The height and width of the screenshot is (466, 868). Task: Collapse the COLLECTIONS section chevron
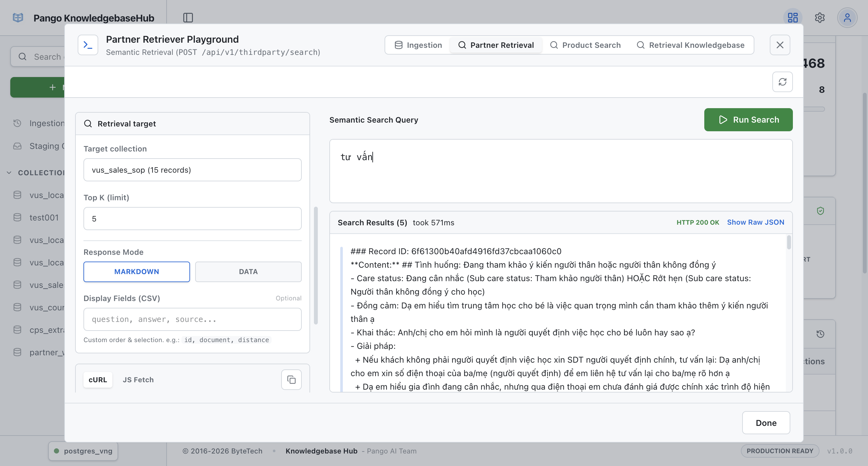(x=9, y=173)
